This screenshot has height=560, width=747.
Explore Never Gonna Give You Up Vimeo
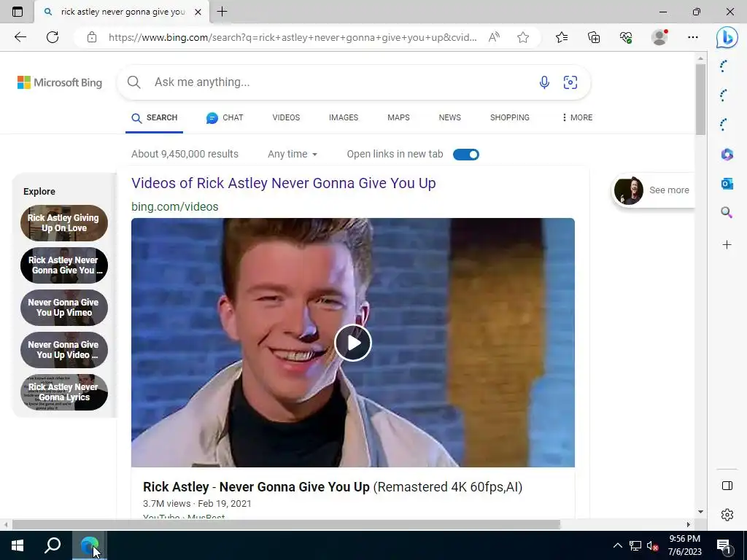(x=64, y=308)
